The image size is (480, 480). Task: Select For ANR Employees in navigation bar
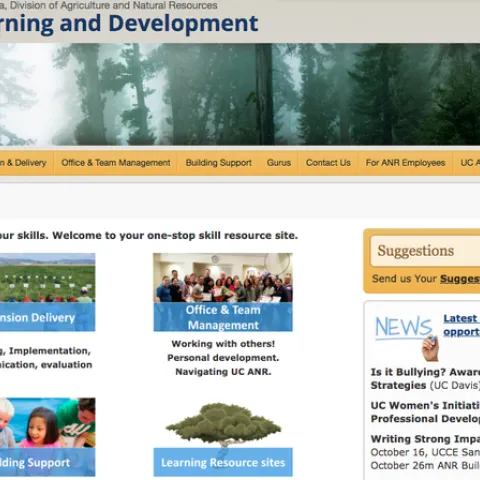(x=405, y=163)
